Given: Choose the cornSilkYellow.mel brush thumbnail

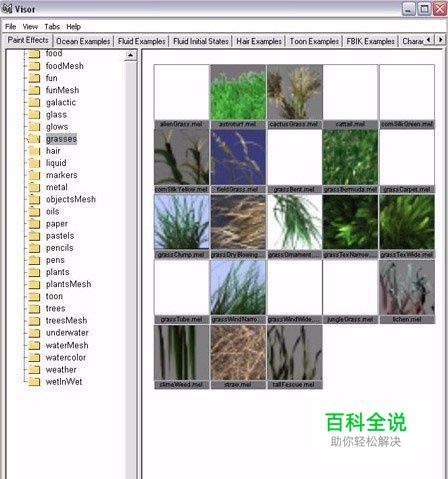Looking at the screenshot, I should point(182,157).
